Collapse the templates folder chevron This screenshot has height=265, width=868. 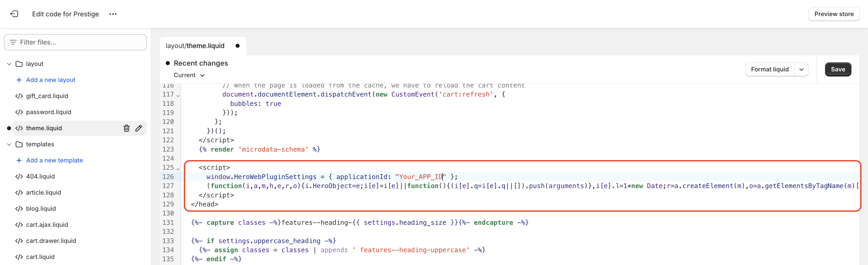click(x=9, y=144)
